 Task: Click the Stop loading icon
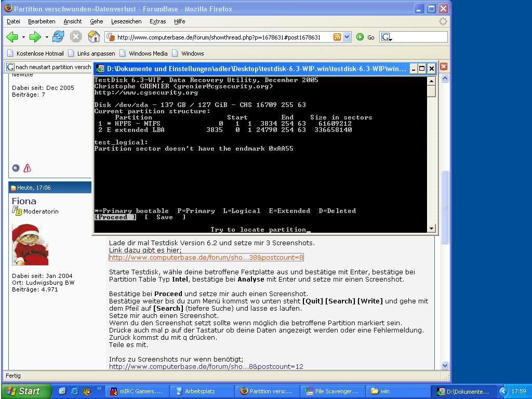[76, 37]
